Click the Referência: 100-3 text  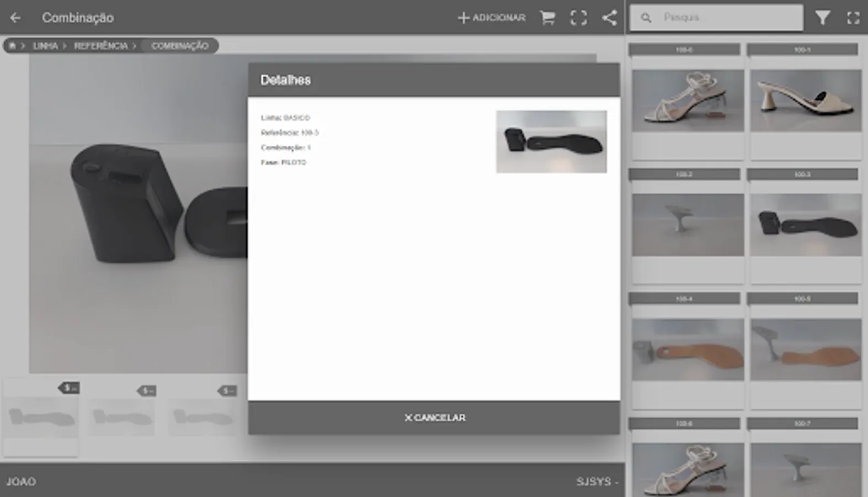290,133
